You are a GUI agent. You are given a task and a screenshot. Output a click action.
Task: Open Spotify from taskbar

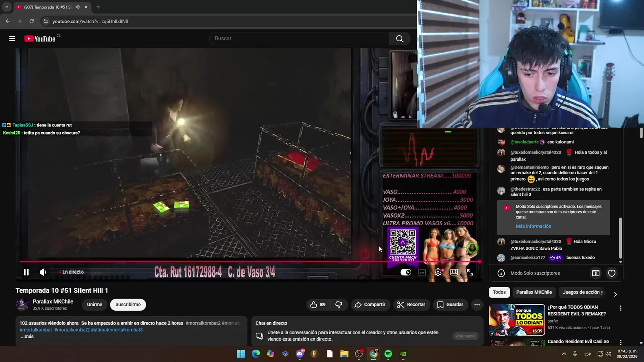[x=388, y=354]
